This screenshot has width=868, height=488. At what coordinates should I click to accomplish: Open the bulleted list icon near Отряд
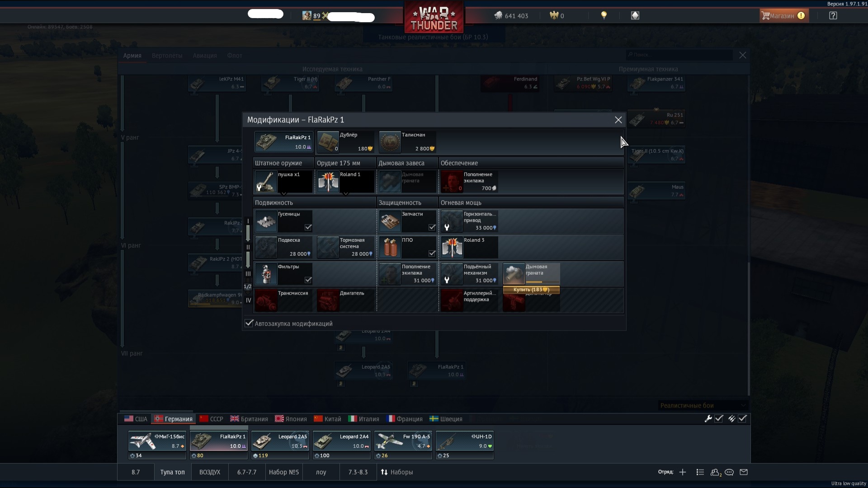700,472
